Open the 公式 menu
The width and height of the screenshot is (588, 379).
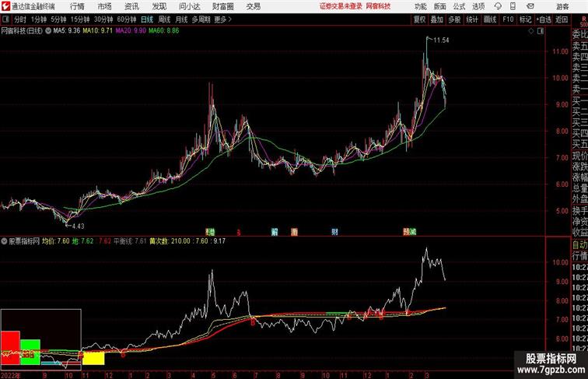pyautogui.click(x=459, y=6)
